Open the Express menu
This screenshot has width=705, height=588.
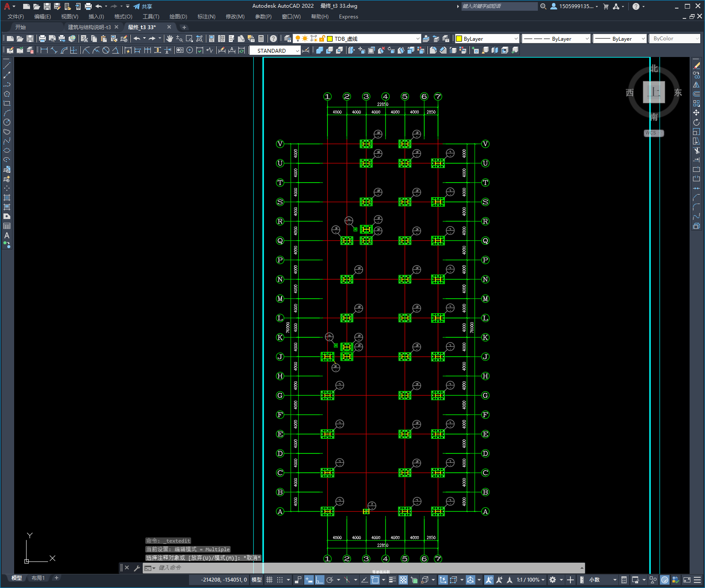348,17
